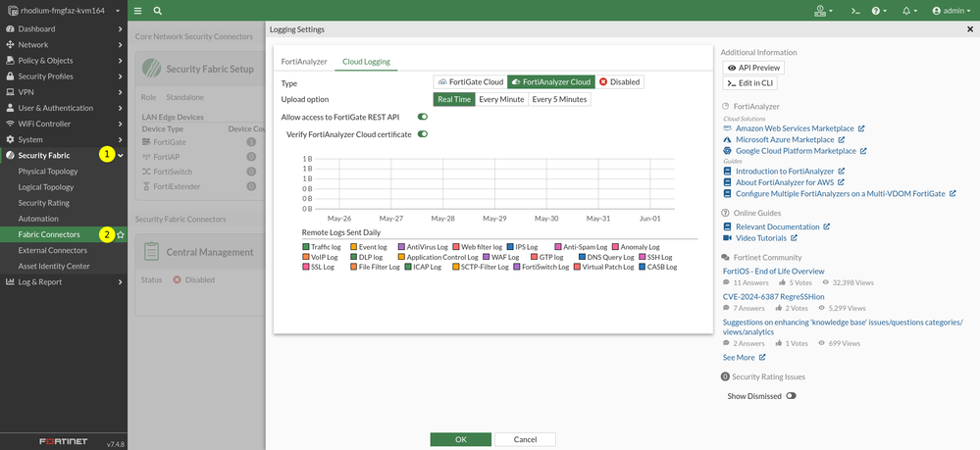Click the System gear icon in sidebar

coord(10,139)
